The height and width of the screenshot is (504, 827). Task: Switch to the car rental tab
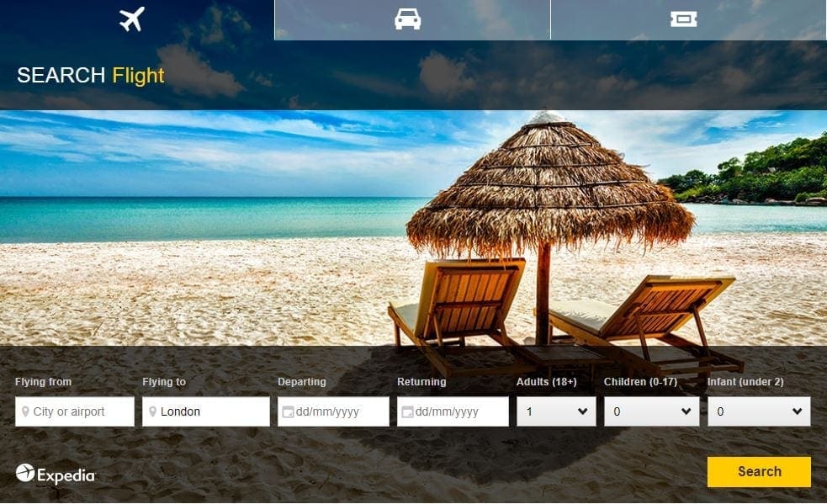pyautogui.click(x=412, y=20)
